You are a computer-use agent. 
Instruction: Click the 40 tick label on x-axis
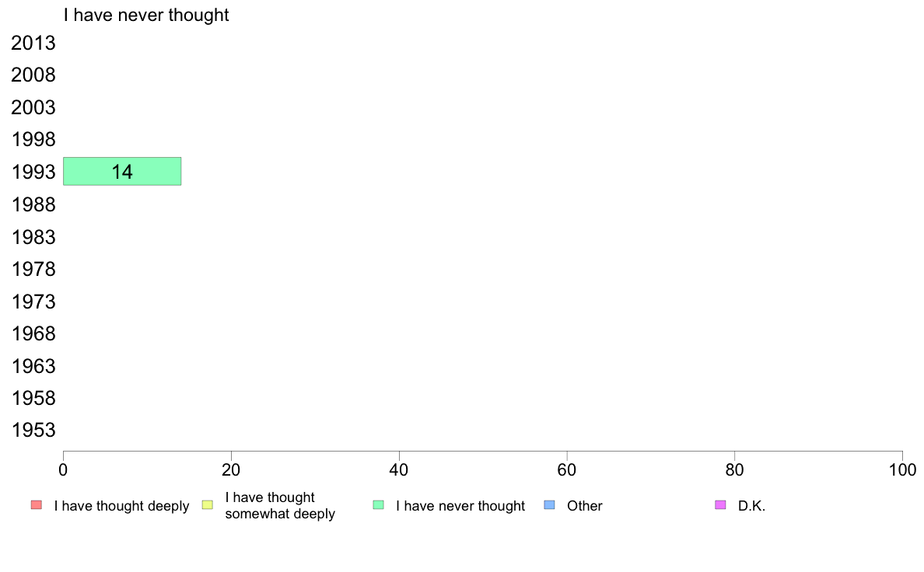[399, 469]
